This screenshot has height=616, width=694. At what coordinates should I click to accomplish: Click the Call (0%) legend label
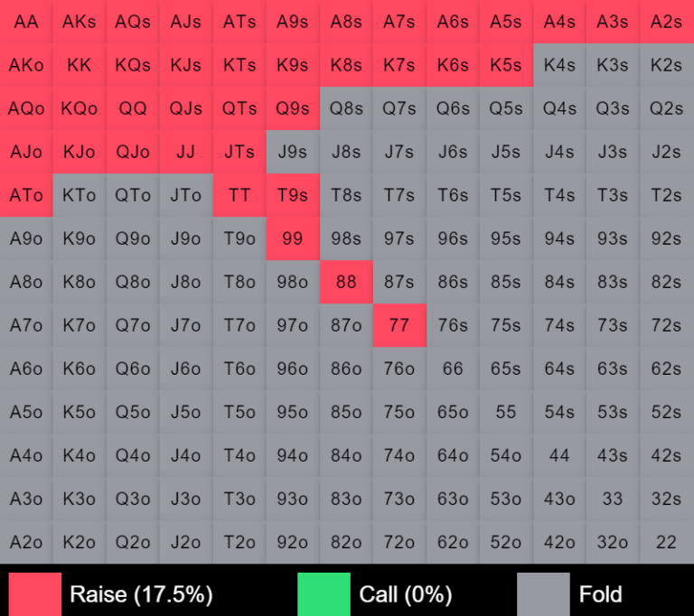tap(406, 594)
